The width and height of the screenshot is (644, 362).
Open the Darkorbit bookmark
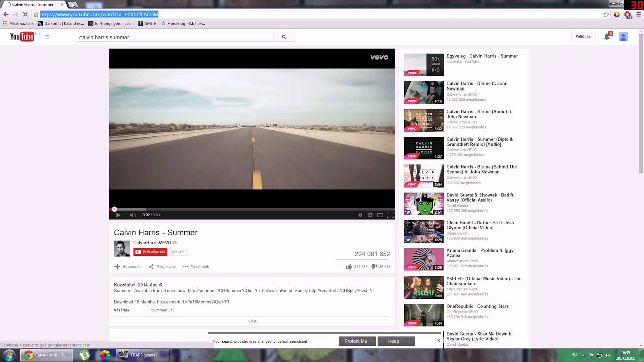click(x=61, y=23)
